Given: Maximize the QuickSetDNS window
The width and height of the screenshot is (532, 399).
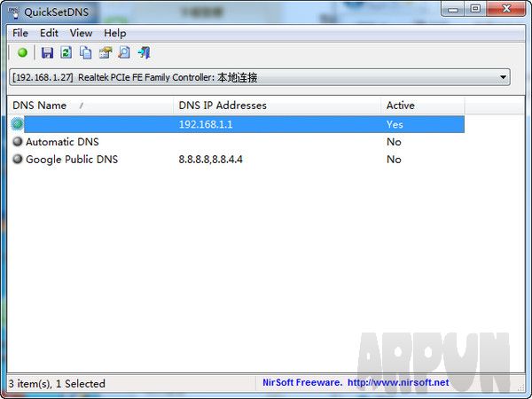Looking at the screenshot, I should (x=475, y=9).
